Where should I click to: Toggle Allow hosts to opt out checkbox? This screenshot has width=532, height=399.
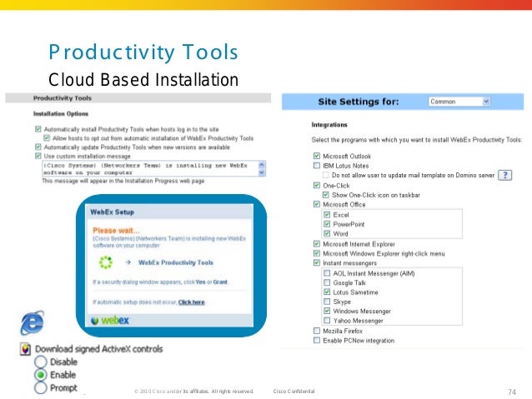tap(47, 138)
